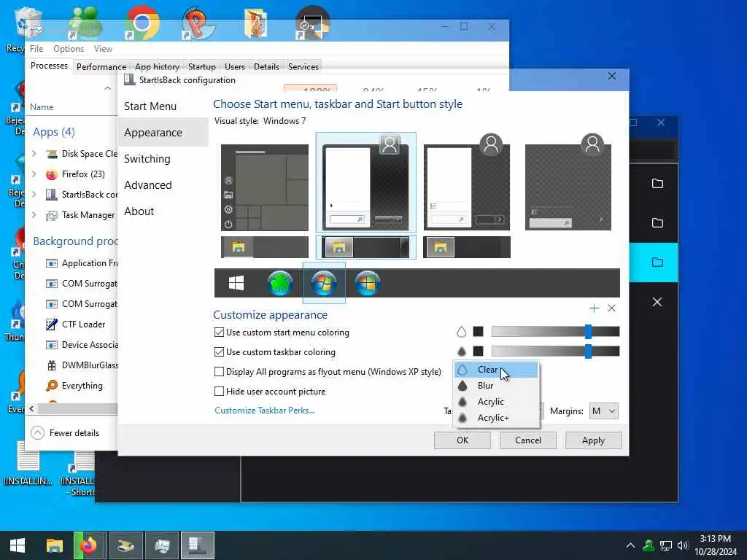Open Disk Cleanup taskbar button
Image resolution: width=747 pixels, height=560 pixels.
pos(126,545)
